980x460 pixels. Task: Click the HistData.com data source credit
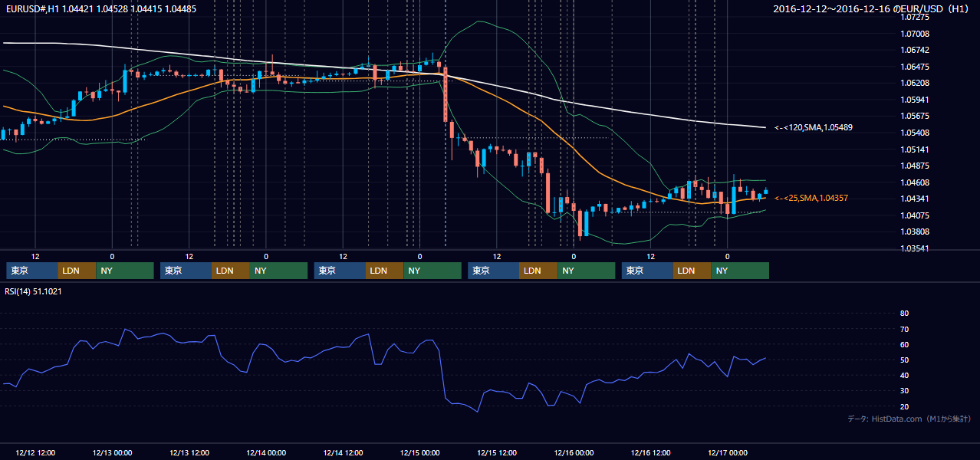(x=909, y=419)
